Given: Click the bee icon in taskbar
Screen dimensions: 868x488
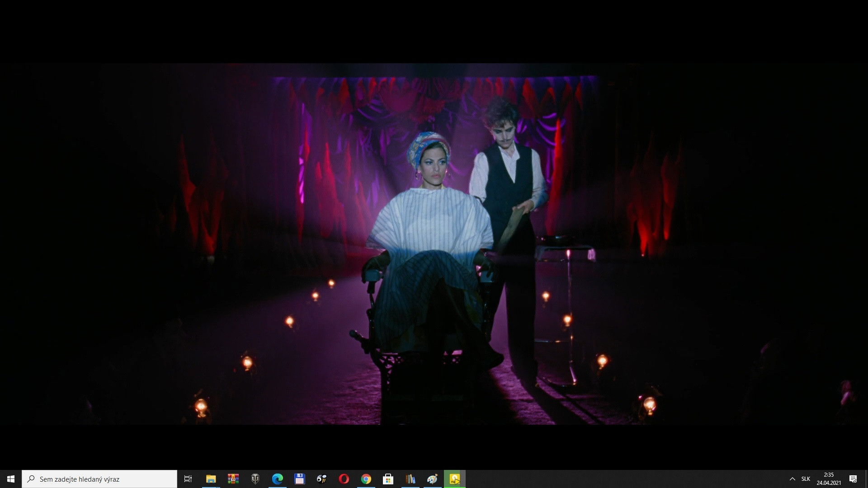Looking at the screenshot, I should (321, 479).
